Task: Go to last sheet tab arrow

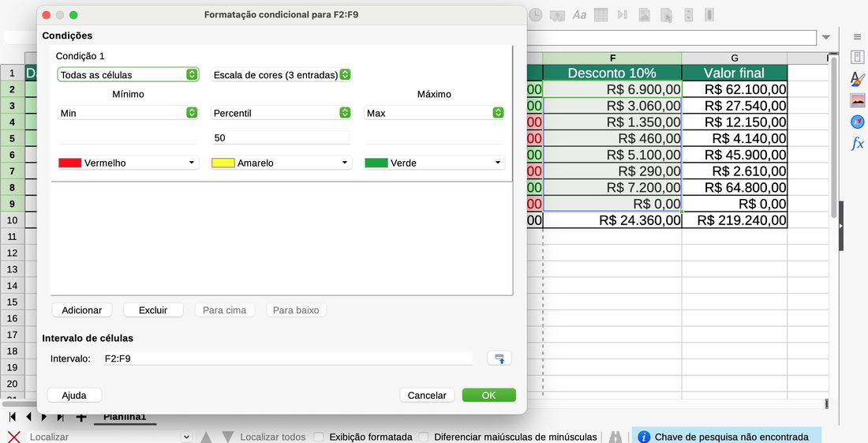Action: coord(60,416)
